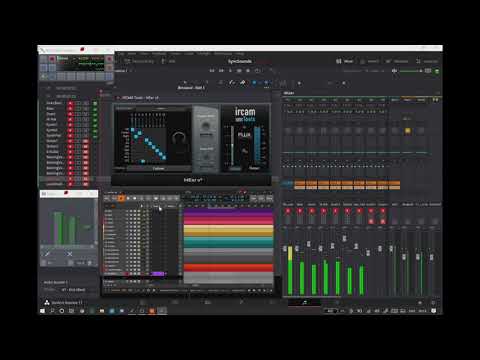Click the green button right of volume

point(437,71)
